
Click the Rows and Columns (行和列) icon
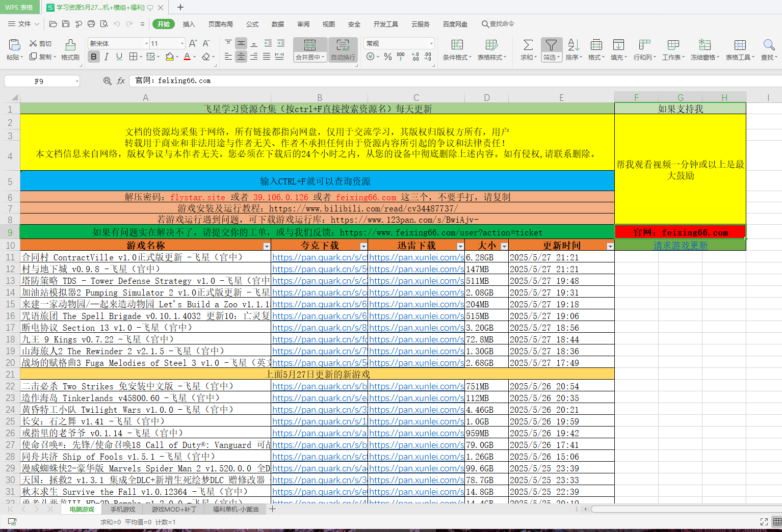pyautogui.click(x=644, y=45)
